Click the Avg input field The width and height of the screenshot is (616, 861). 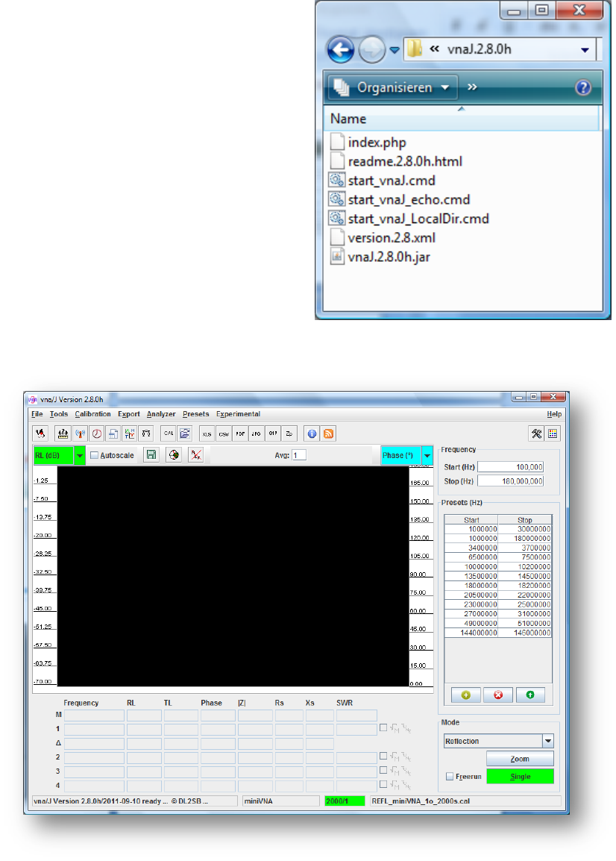299,455
